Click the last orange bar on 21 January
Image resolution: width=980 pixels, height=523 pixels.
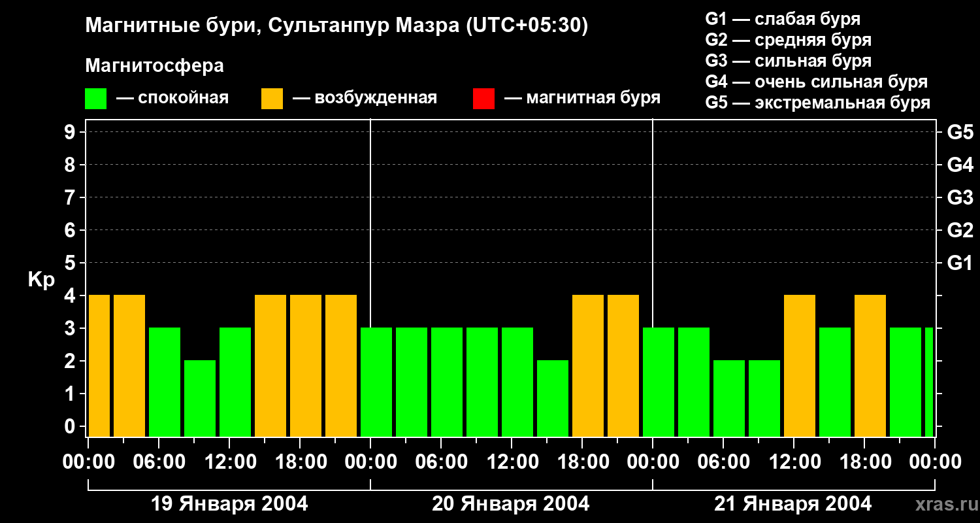pos(870,365)
